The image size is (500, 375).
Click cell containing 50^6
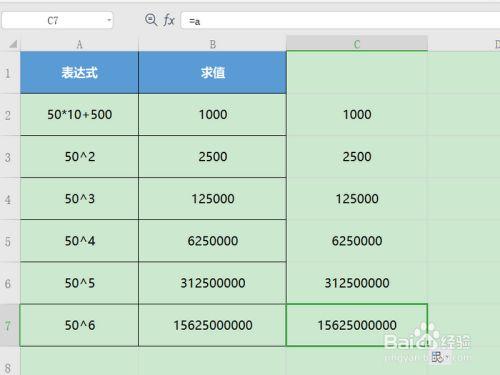[79, 325]
